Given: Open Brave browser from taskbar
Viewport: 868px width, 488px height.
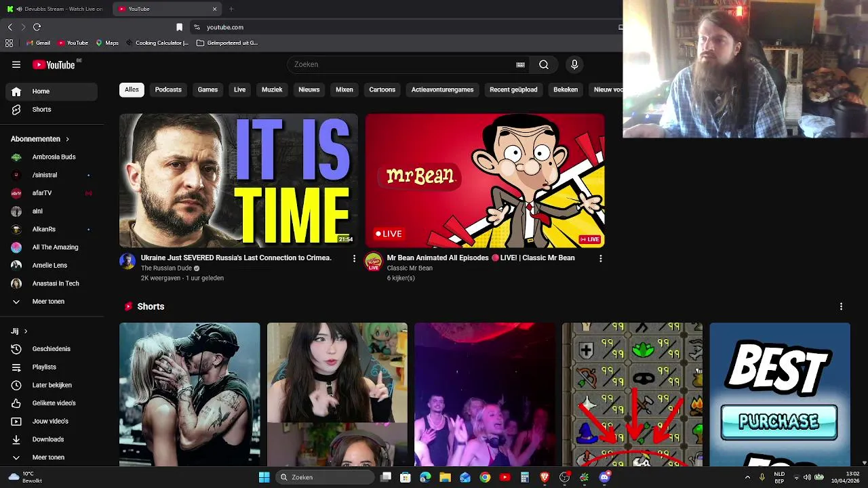Looking at the screenshot, I should pos(544,477).
